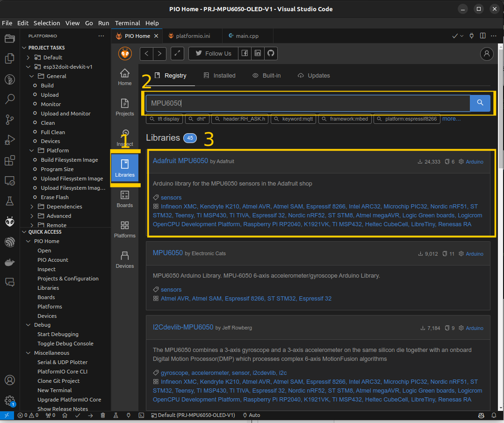Go forward with PIO Home right arrow

pos(159,53)
